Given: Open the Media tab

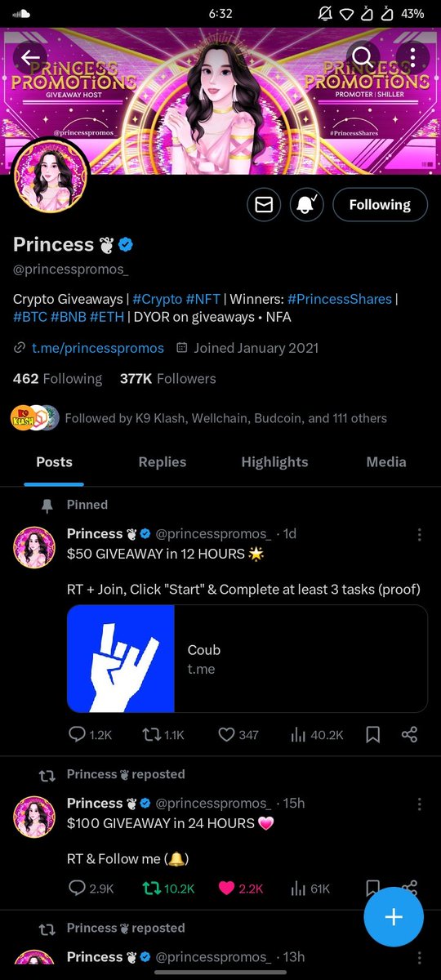Looking at the screenshot, I should (386, 461).
